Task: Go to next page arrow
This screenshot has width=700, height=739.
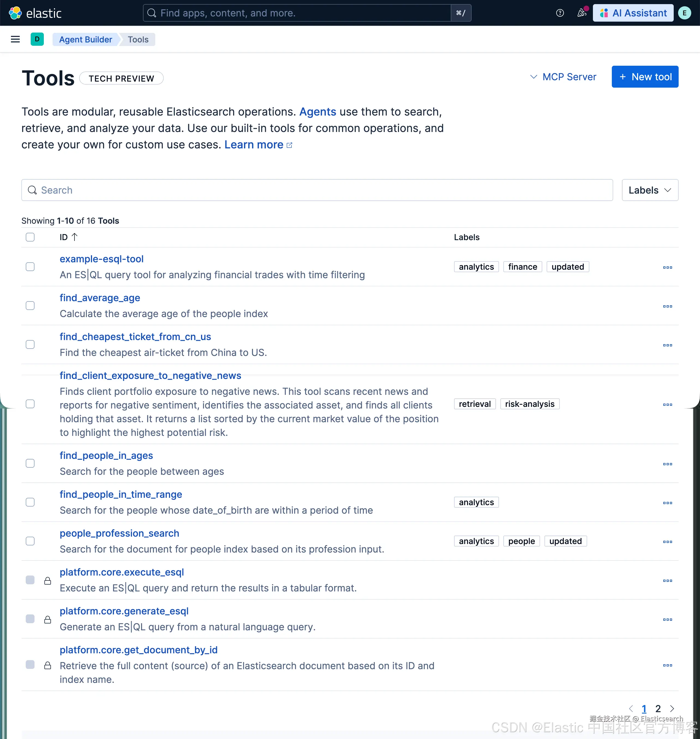Action: point(672,708)
